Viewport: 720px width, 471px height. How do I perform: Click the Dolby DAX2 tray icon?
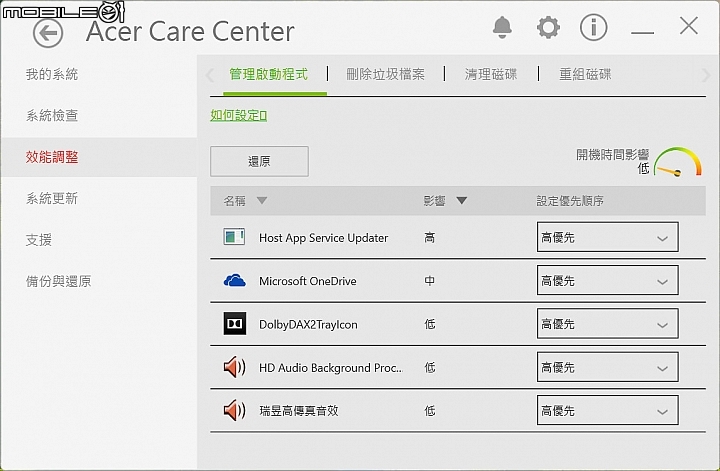click(234, 324)
